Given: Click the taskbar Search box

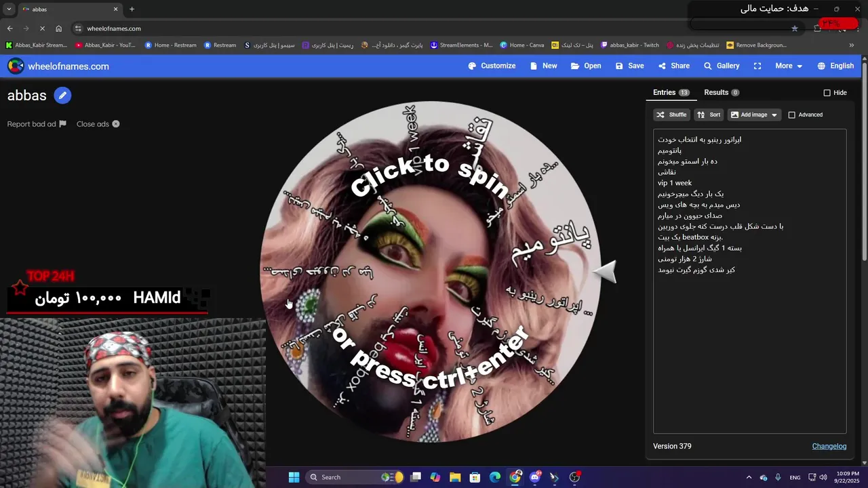Looking at the screenshot, I should [x=357, y=477].
